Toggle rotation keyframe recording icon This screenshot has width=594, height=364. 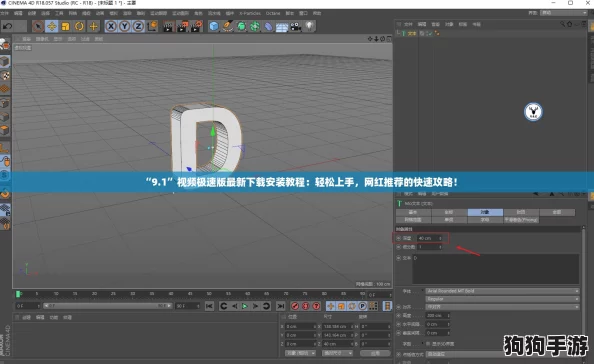[352, 306]
